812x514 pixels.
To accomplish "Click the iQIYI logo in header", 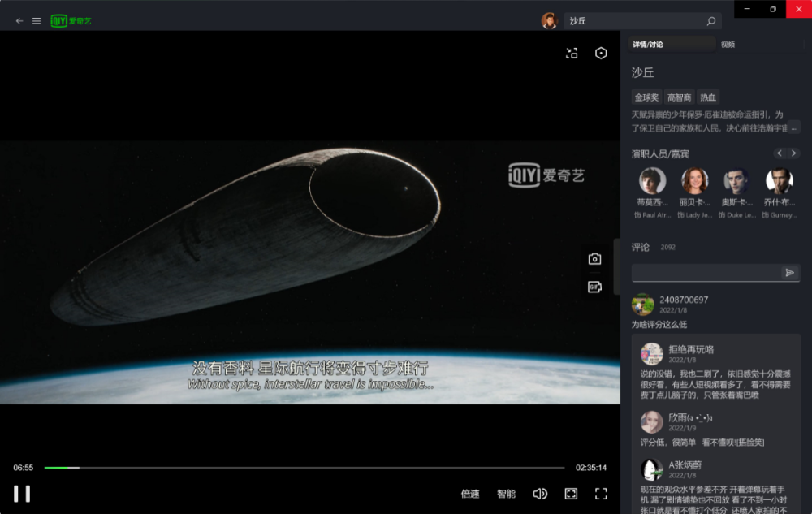I will tap(71, 20).
